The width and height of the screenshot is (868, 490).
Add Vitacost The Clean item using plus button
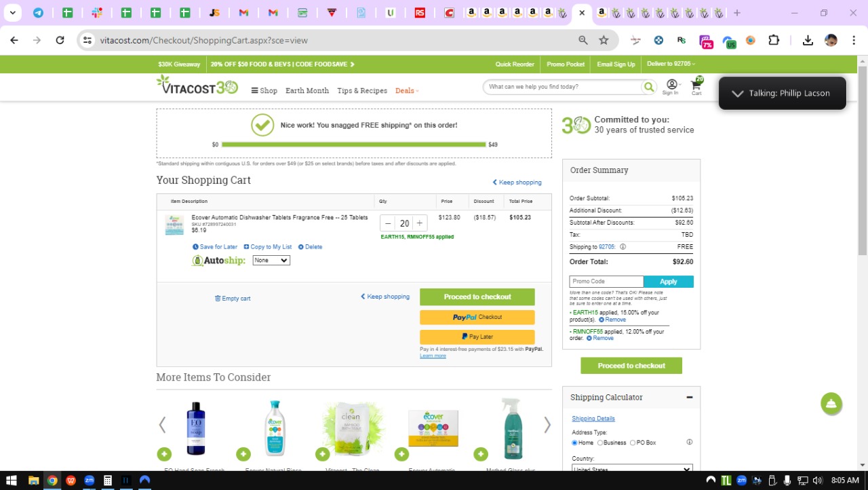point(322,454)
